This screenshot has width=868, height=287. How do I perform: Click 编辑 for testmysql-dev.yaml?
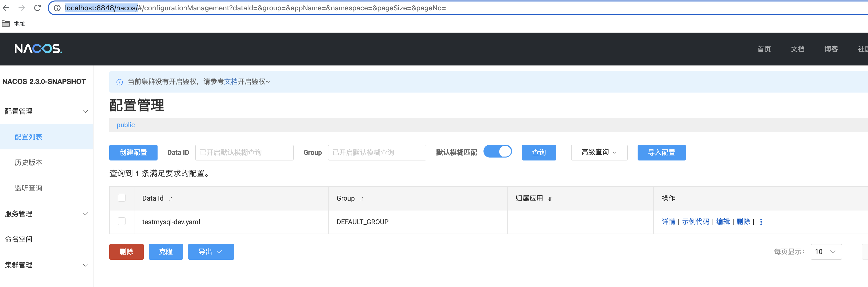(723, 222)
